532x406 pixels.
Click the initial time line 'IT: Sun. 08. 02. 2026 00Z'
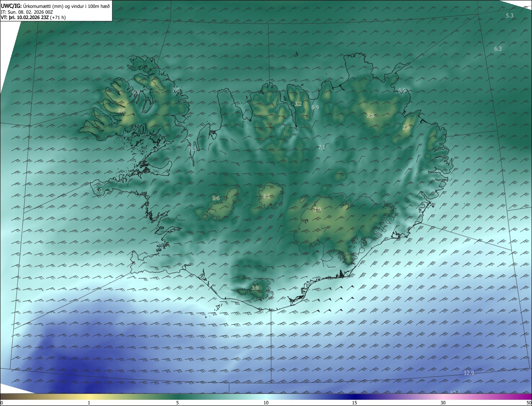tap(27, 12)
